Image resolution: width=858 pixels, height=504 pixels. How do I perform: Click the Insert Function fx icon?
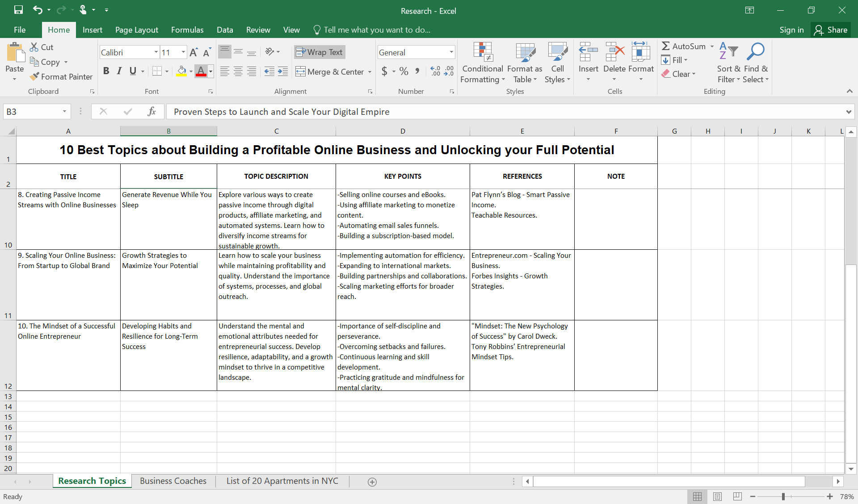(x=151, y=111)
